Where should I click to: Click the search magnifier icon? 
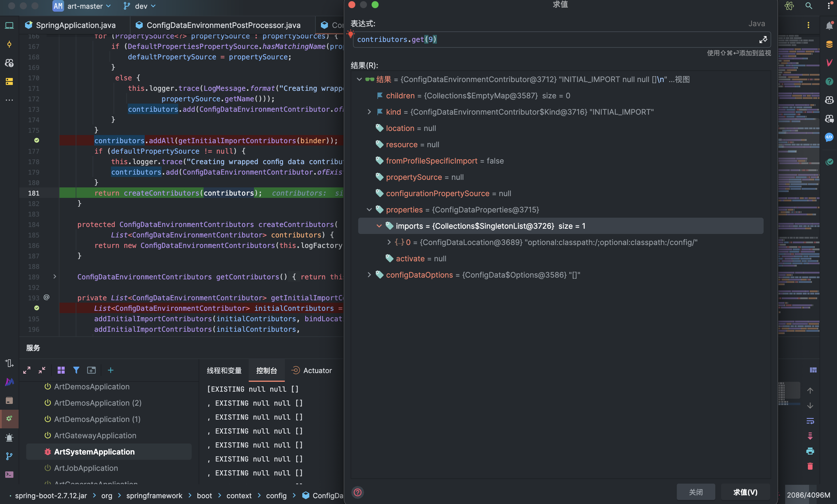(x=809, y=6)
